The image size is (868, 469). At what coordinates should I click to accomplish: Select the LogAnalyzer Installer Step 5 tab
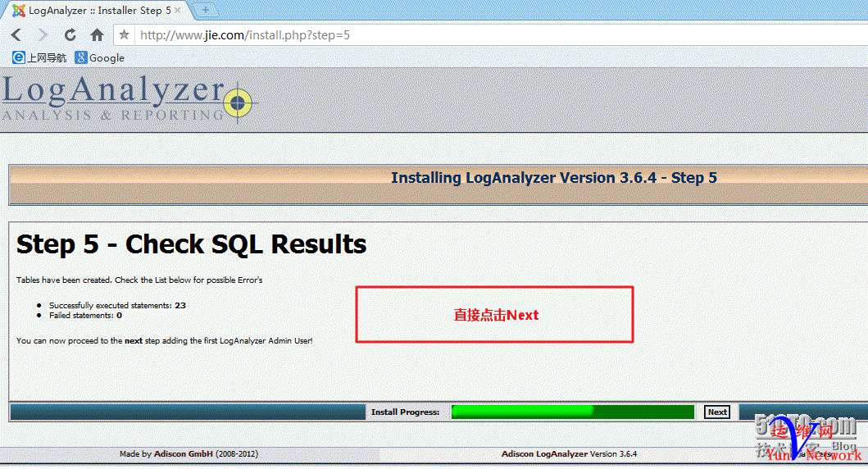coord(98,10)
